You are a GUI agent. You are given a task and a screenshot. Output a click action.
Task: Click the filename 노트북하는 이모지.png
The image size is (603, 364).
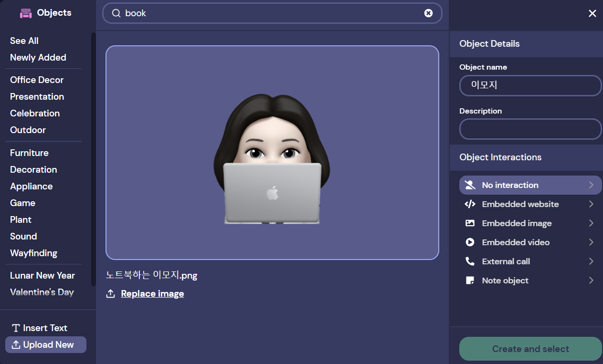151,275
